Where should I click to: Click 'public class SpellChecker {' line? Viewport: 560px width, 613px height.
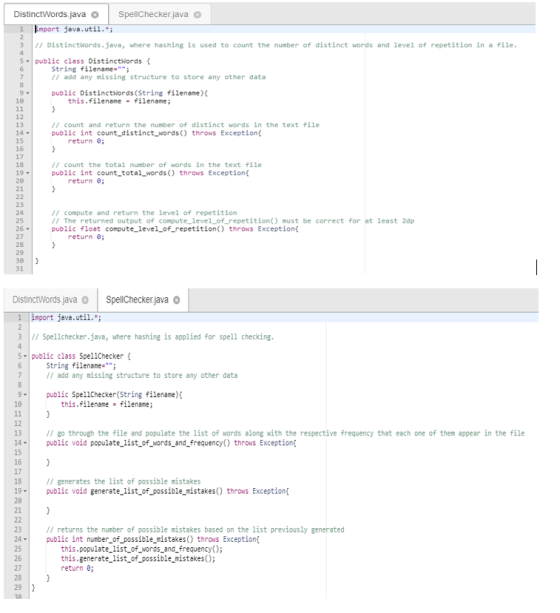click(x=81, y=356)
